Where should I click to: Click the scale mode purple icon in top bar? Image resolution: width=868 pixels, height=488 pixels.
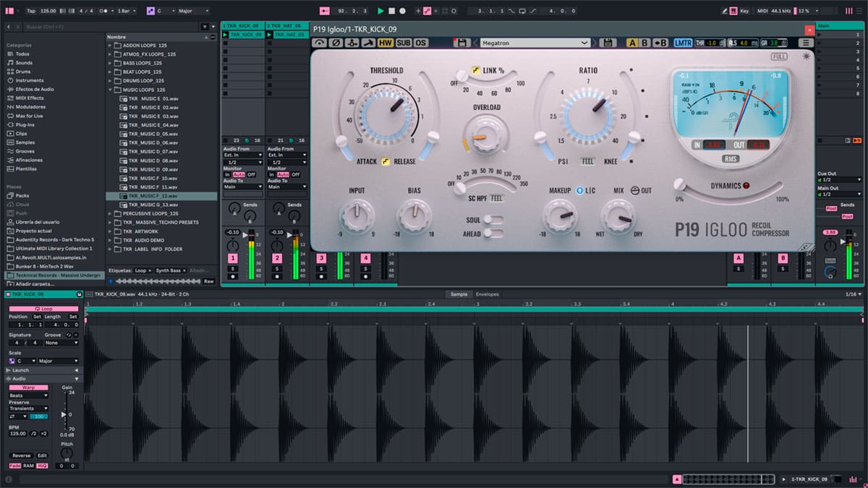tap(150, 11)
